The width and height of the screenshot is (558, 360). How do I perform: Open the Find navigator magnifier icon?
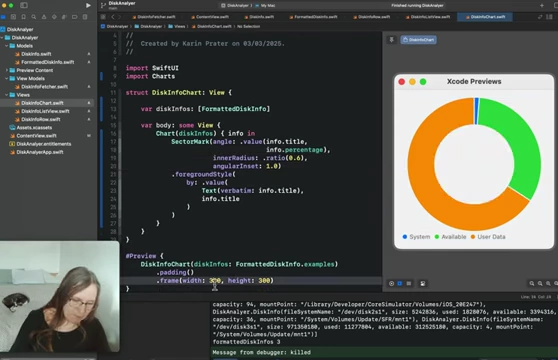(x=33, y=17)
